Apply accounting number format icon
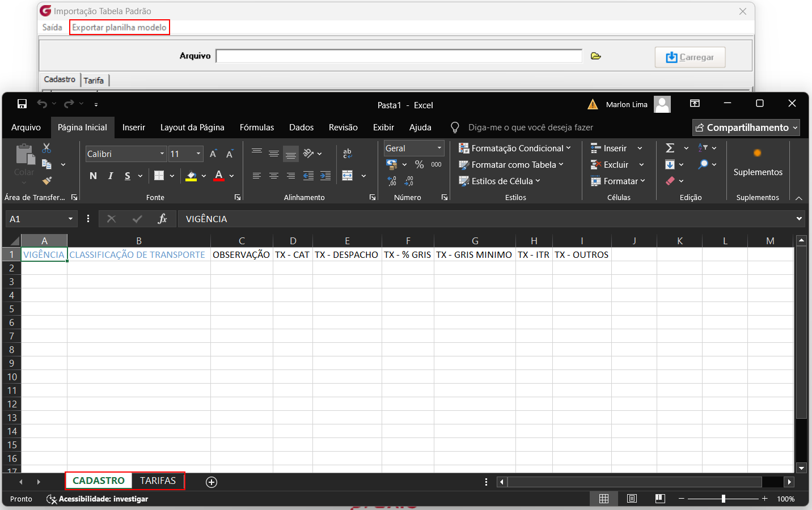 [x=392, y=164]
